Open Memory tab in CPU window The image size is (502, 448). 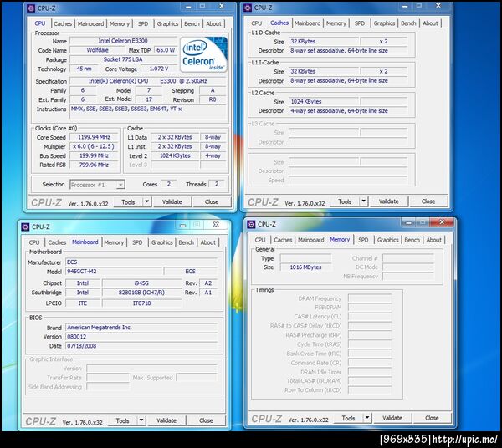(120, 23)
